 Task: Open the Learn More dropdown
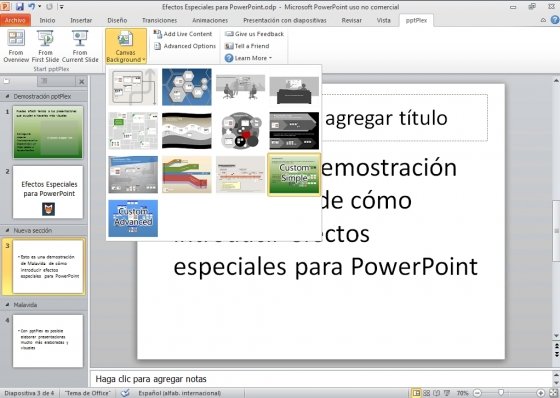pyautogui.click(x=249, y=58)
